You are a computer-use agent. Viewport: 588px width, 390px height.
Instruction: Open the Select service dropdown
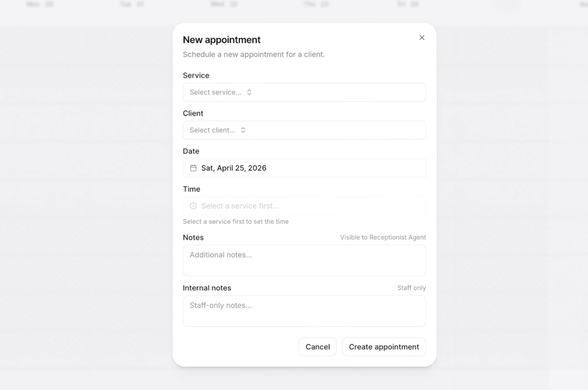[x=304, y=92]
